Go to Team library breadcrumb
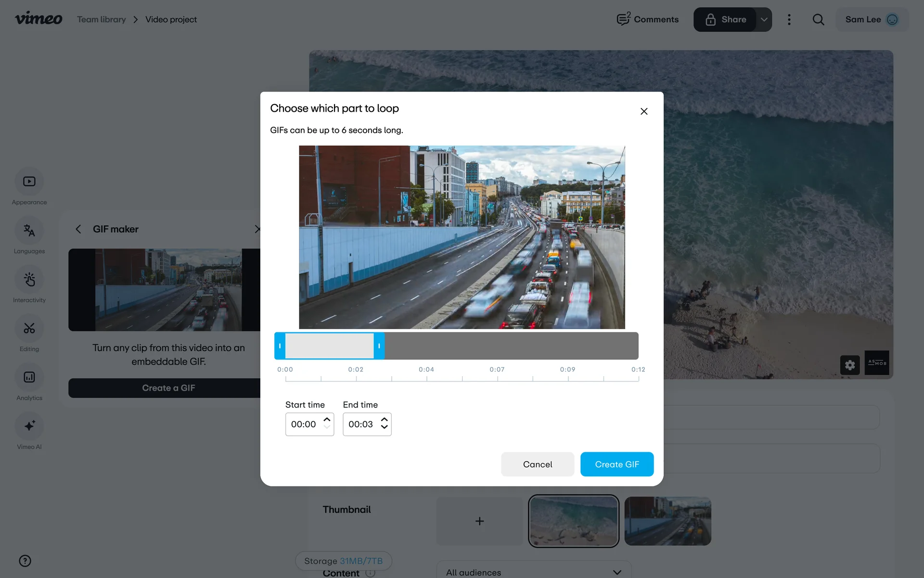The height and width of the screenshot is (578, 924). (101, 20)
